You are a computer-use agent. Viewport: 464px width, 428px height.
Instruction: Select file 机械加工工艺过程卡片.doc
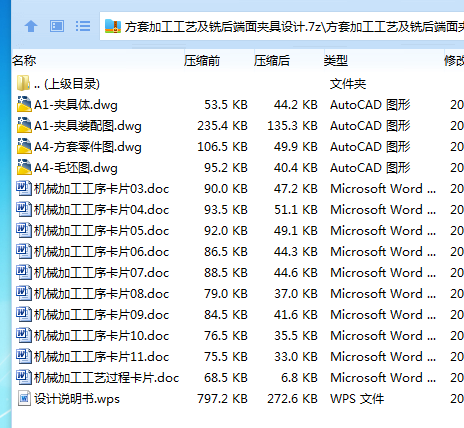[106, 378]
